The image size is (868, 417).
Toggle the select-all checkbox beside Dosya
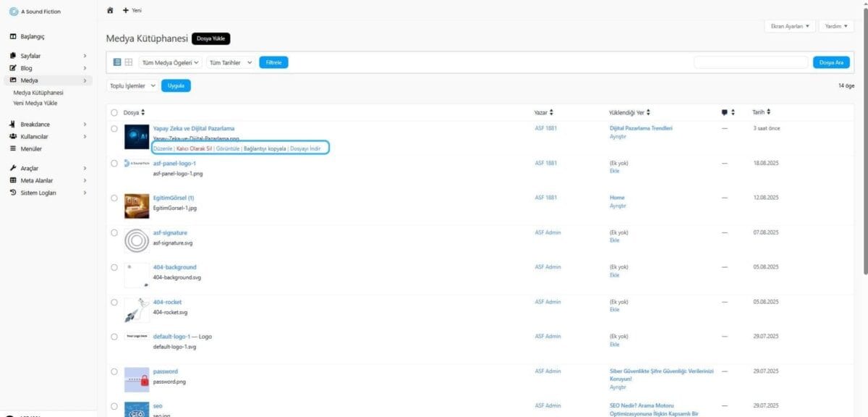(114, 112)
